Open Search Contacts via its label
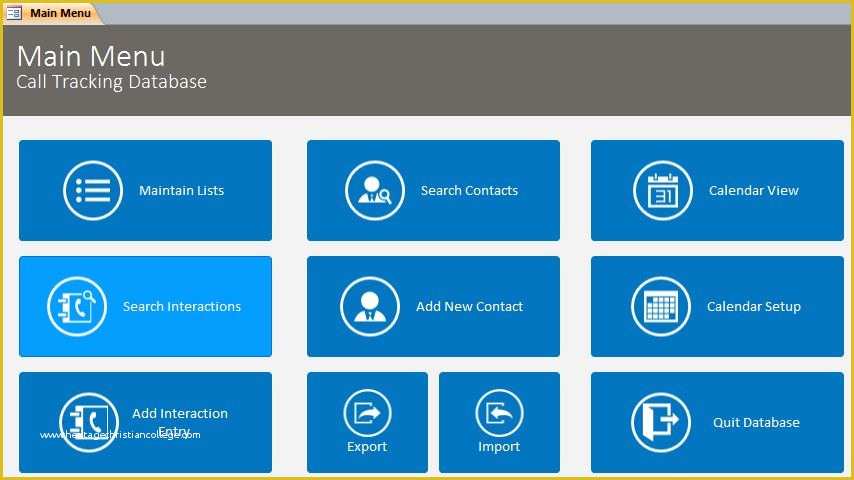This screenshot has height=480, width=854. pos(469,191)
